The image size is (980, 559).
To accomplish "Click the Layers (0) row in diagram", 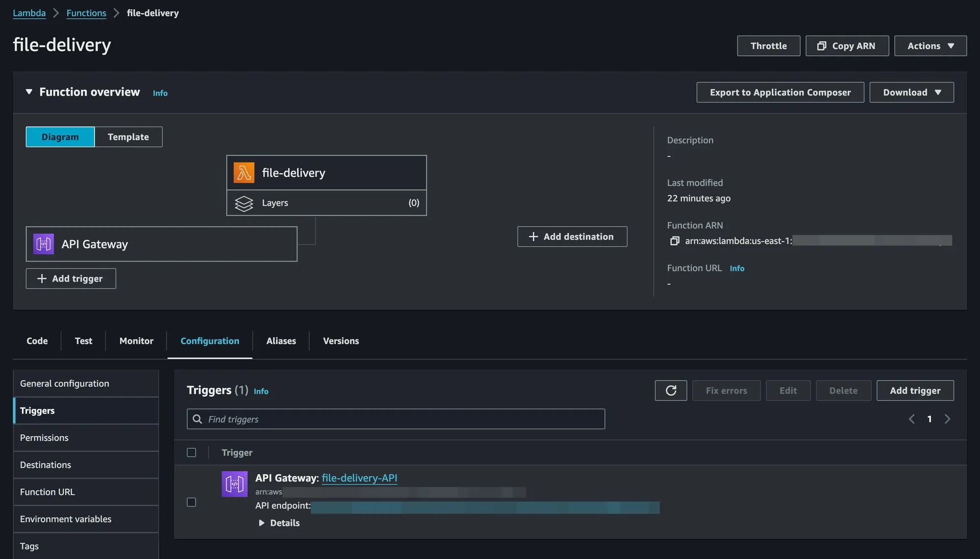I will tap(326, 203).
